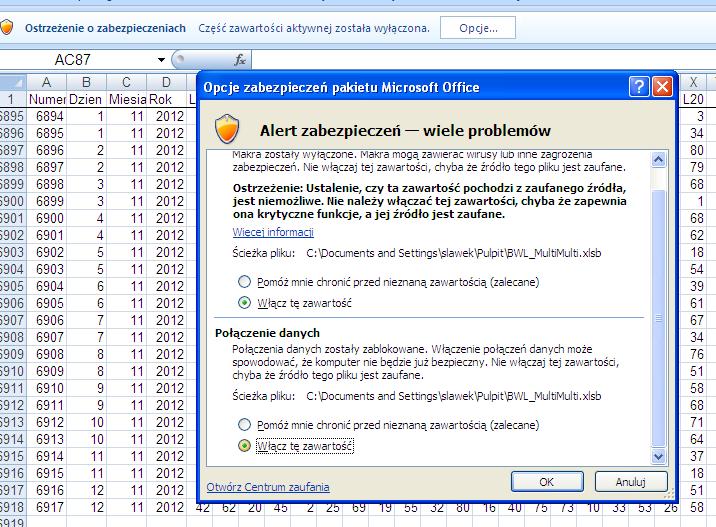Viewport: 716px width, 527px height.
Task: Click the 'Dzien' header cell
Action: click(86, 99)
